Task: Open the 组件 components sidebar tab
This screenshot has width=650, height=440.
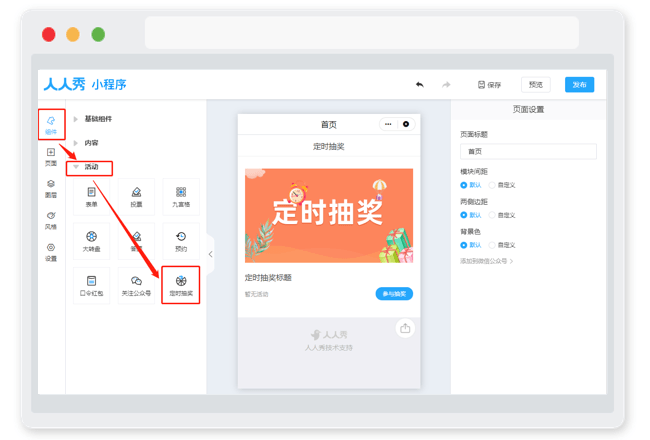Action: pos(51,124)
